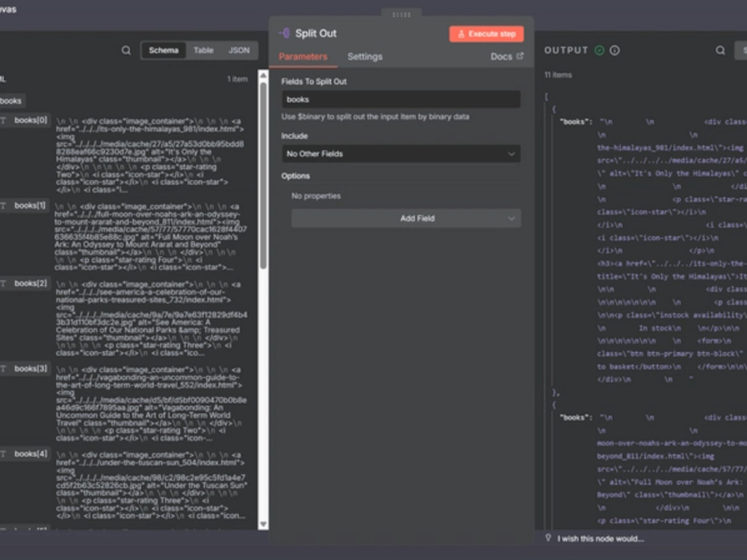Select the books[0] schema field

[x=31, y=120]
